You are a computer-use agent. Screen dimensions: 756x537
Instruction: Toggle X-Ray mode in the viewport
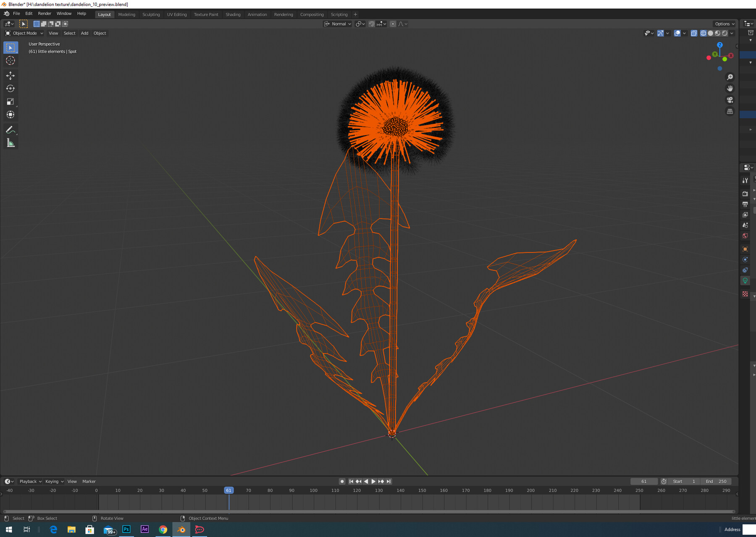(x=694, y=34)
